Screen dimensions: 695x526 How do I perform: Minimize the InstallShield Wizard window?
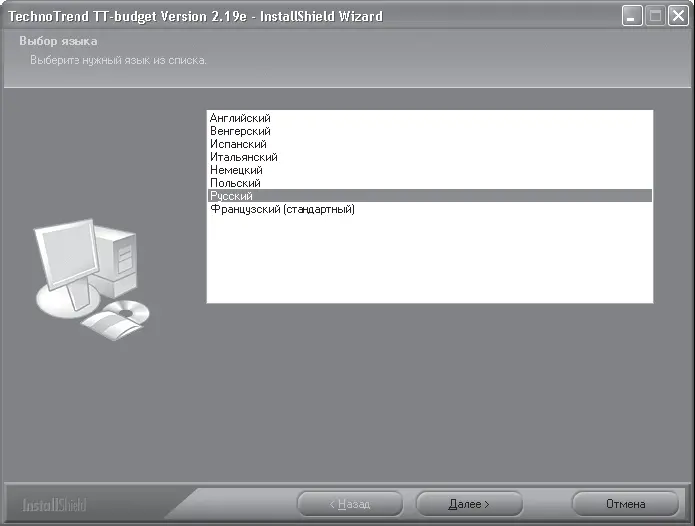(x=632, y=16)
